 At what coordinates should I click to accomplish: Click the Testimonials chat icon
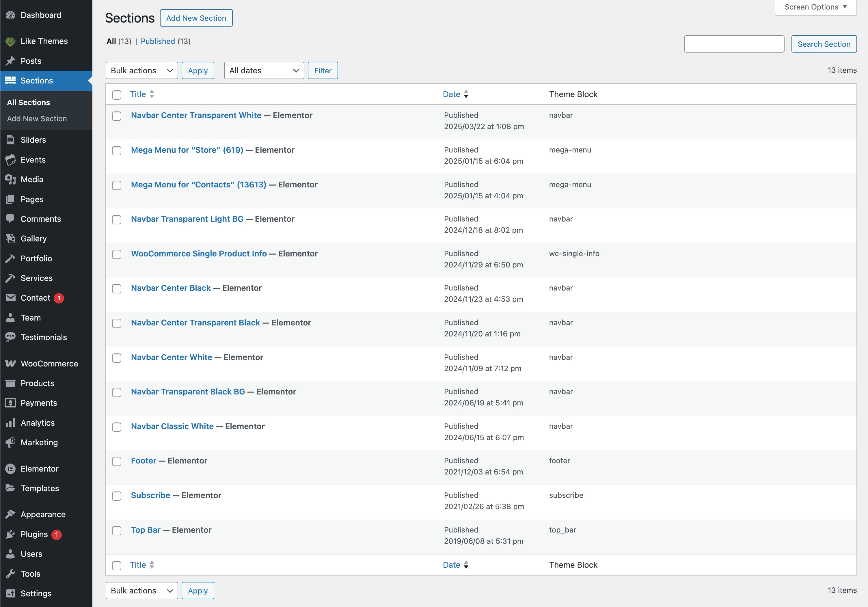pyautogui.click(x=11, y=337)
